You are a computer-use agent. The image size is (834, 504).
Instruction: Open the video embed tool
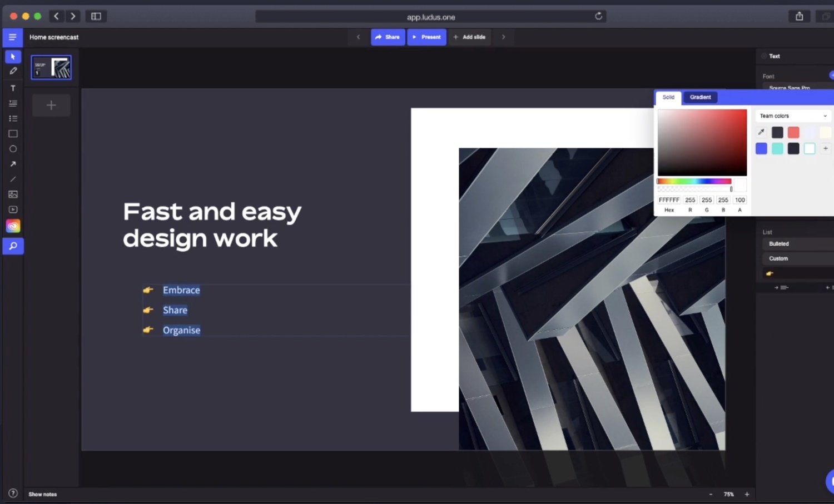(x=13, y=209)
